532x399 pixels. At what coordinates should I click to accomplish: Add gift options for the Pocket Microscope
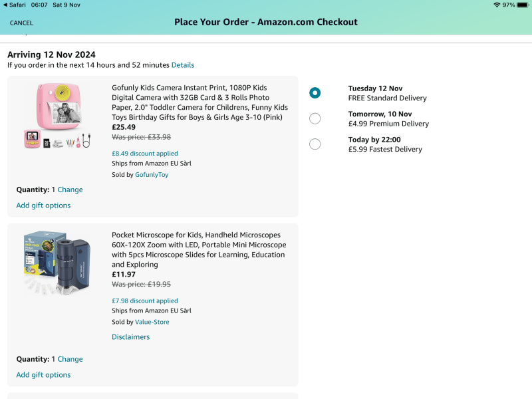(43, 375)
